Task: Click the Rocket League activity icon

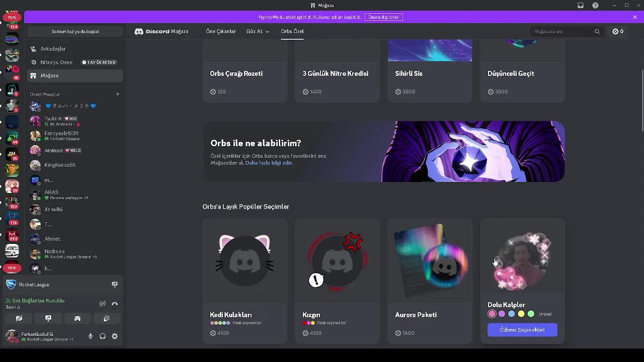Action: [x=11, y=285]
